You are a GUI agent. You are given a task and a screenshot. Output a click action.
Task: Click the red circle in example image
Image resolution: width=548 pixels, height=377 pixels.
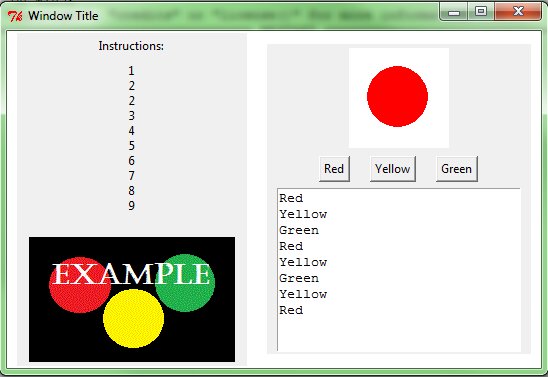[x=80, y=285]
